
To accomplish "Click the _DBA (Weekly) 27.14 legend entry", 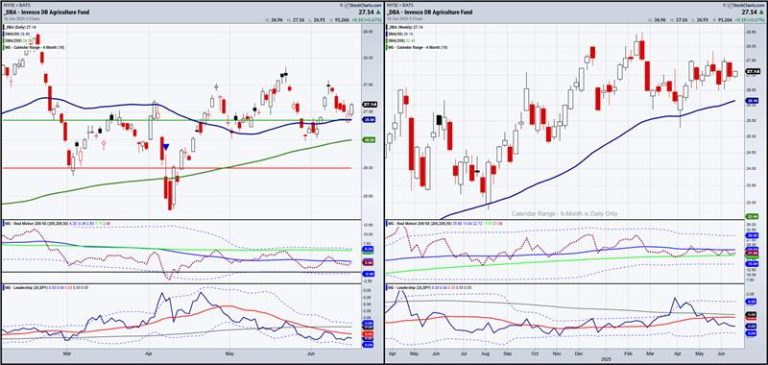I will [404, 28].
